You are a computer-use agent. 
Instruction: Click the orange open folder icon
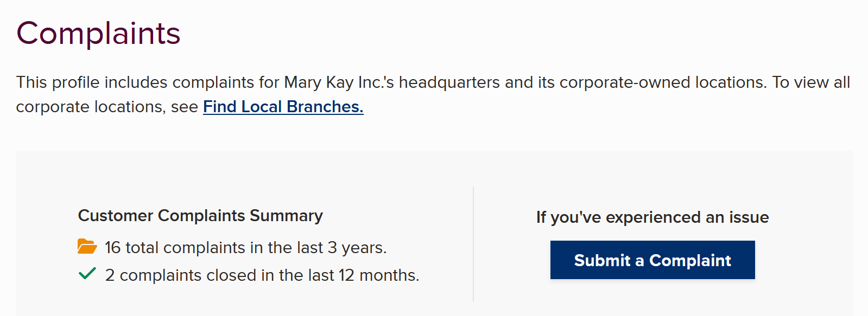click(87, 247)
